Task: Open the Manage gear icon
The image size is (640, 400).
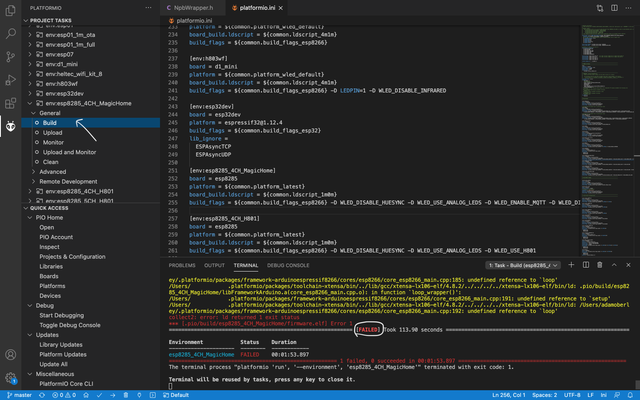Action: (x=11, y=378)
